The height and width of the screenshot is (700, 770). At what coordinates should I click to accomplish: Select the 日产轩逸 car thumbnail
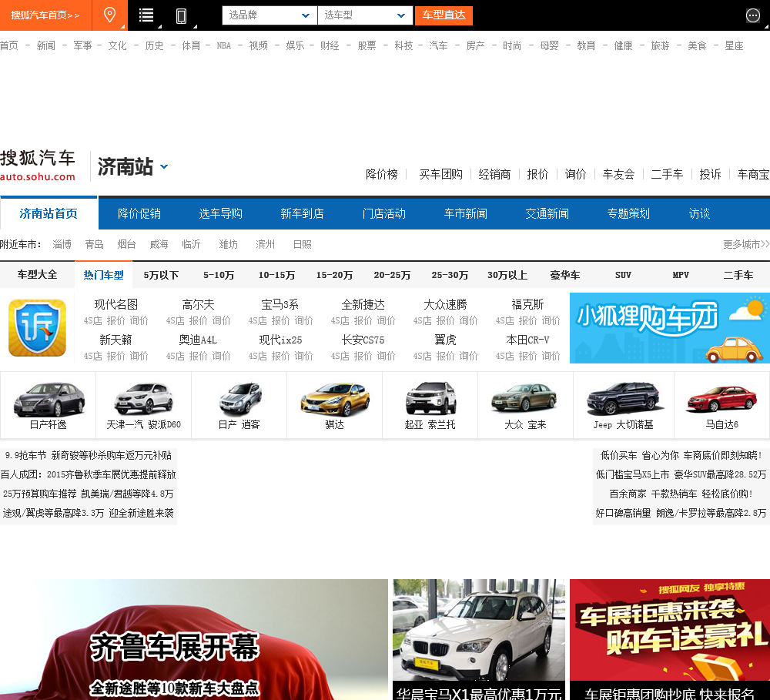pos(49,405)
